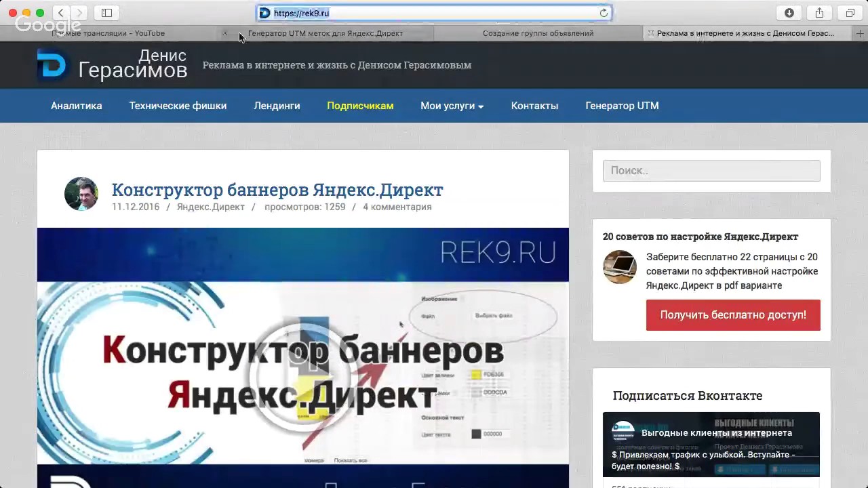
Task: Click the 11.12.2016 post date
Action: [136, 207]
